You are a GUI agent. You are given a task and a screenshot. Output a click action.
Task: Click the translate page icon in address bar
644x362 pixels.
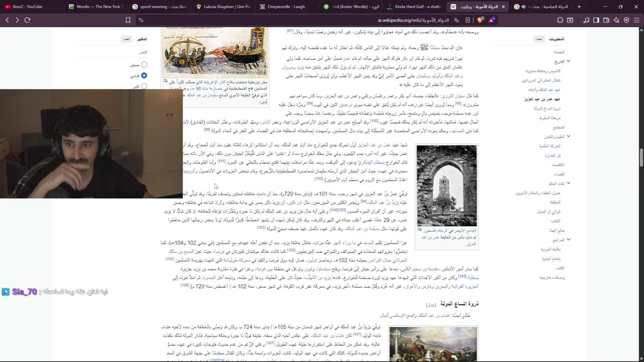click(456, 20)
